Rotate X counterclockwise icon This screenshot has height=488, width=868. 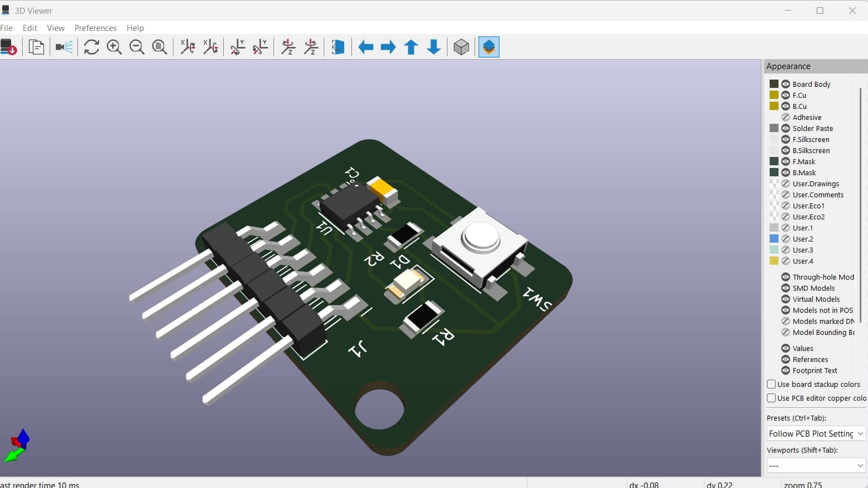pyautogui.click(x=211, y=47)
